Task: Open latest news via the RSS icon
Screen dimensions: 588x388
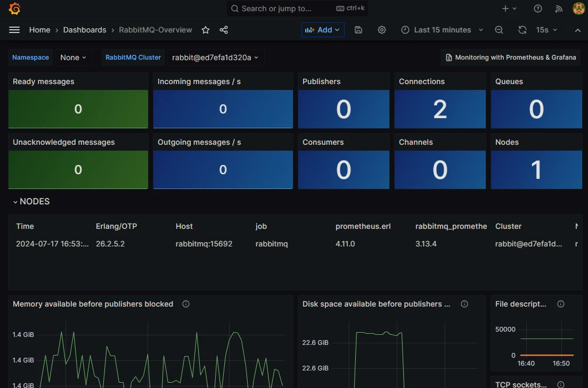Action: (558, 9)
